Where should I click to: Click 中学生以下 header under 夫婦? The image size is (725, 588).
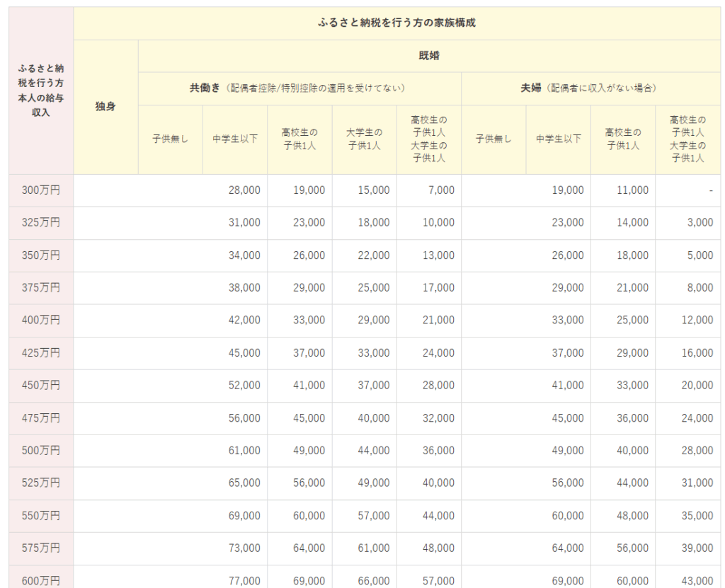(x=558, y=139)
